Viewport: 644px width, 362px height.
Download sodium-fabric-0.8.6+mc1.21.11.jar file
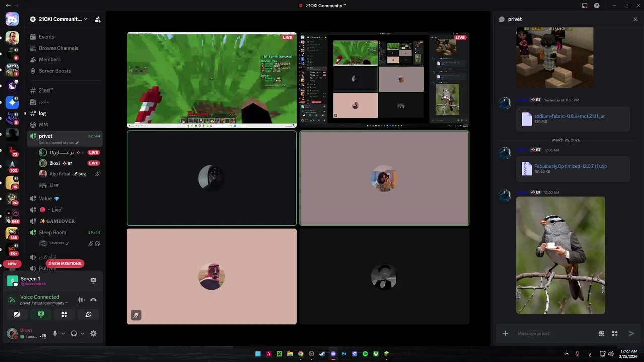[x=570, y=116]
